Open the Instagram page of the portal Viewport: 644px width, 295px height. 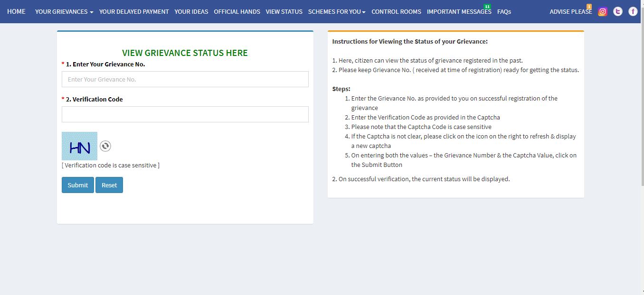(x=603, y=11)
